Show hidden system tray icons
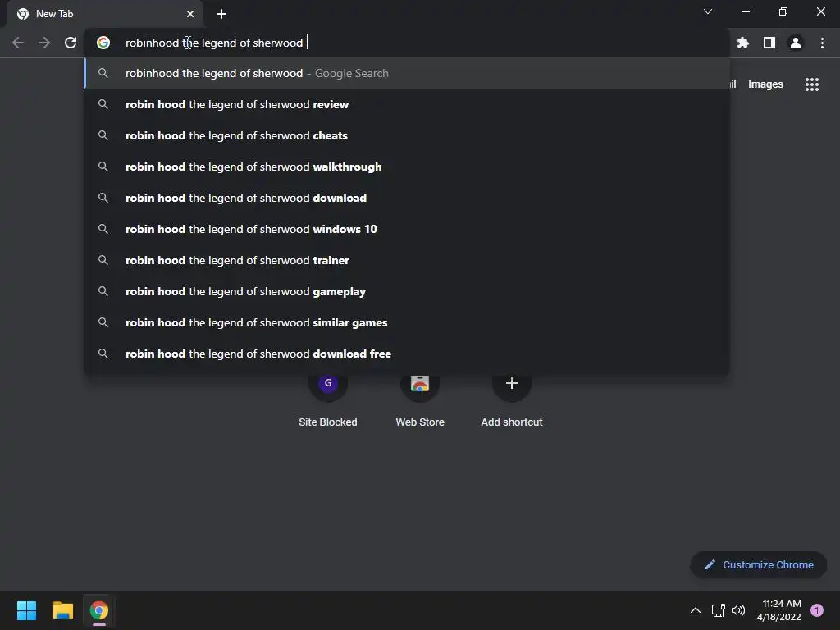Viewport: 840px width, 630px height. (696, 610)
